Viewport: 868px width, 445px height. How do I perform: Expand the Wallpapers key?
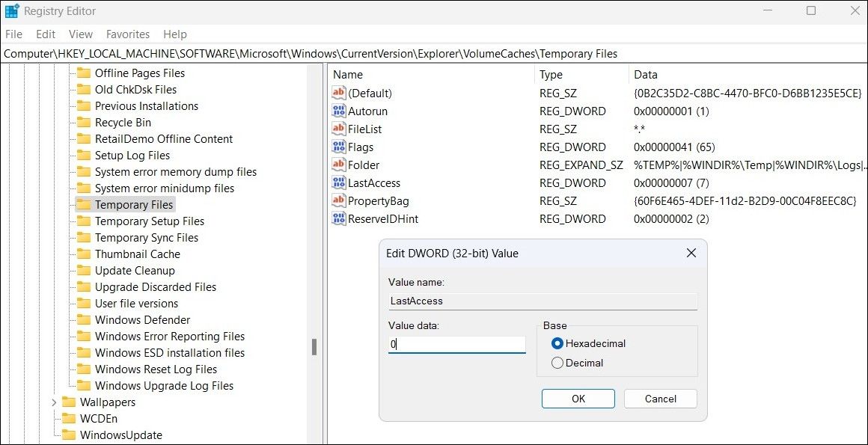pos(53,402)
